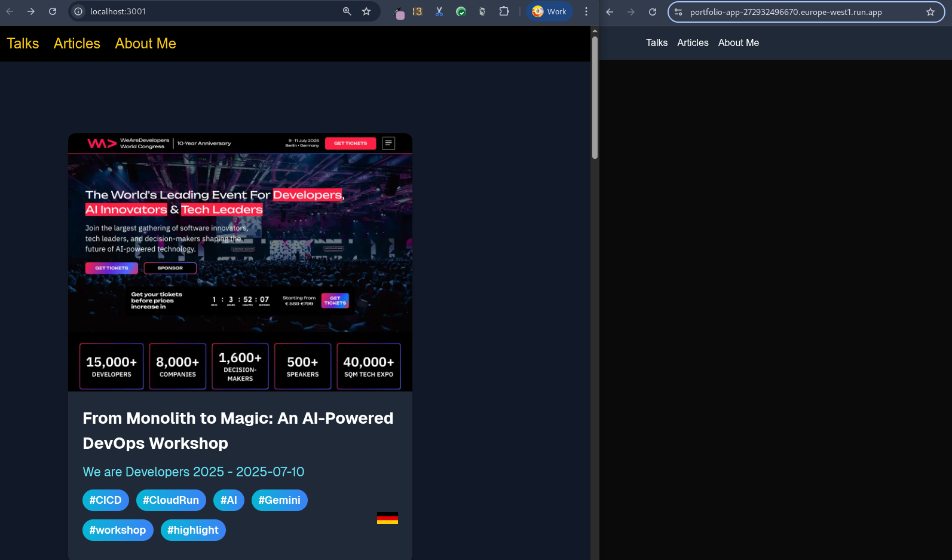The image size is (952, 560).
Task: Open site settings icon for portfolio-app URL
Action: point(678,12)
